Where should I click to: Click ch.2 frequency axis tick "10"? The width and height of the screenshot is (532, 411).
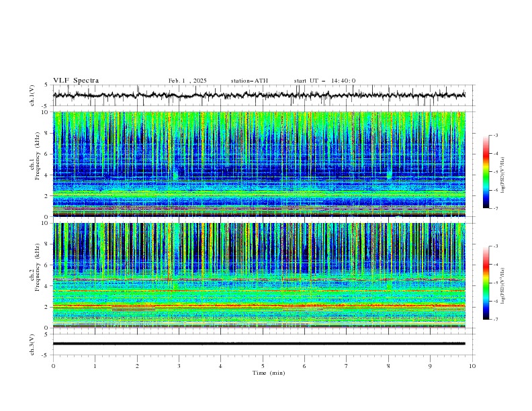[45, 223]
